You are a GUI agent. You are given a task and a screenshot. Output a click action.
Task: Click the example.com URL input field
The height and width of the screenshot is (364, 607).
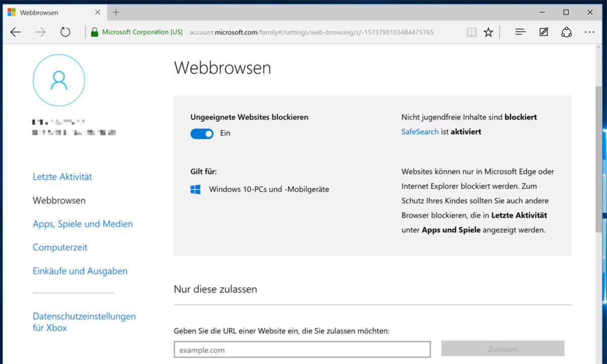click(x=302, y=349)
